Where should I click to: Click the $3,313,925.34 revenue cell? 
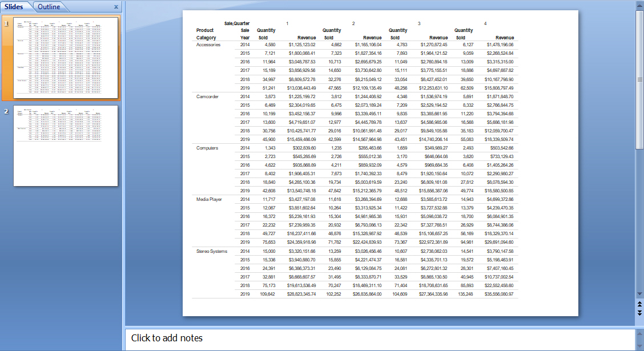tap(368, 208)
